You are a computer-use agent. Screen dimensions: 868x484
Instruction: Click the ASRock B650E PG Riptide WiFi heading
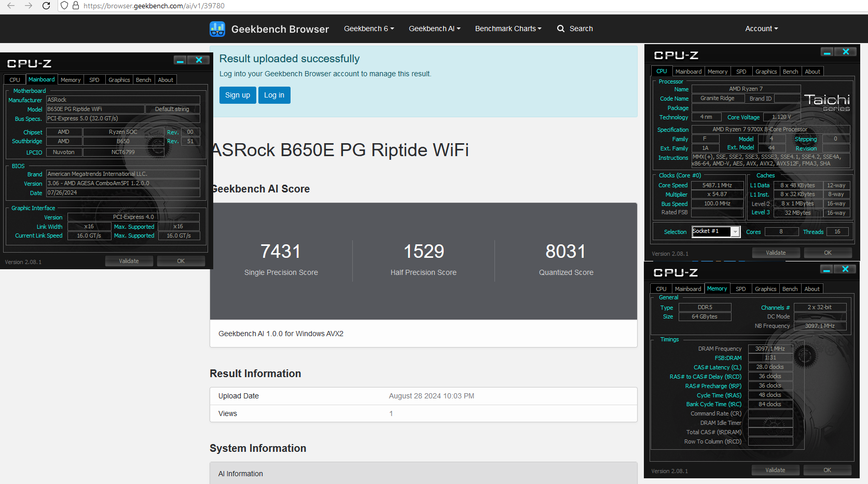click(x=340, y=150)
